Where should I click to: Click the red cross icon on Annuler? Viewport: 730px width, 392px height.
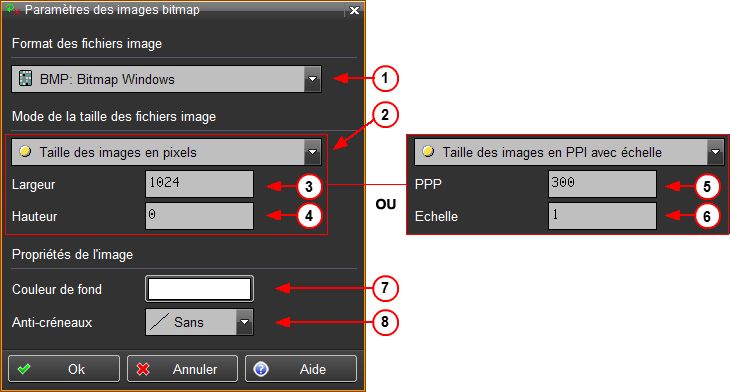tap(143, 369)
